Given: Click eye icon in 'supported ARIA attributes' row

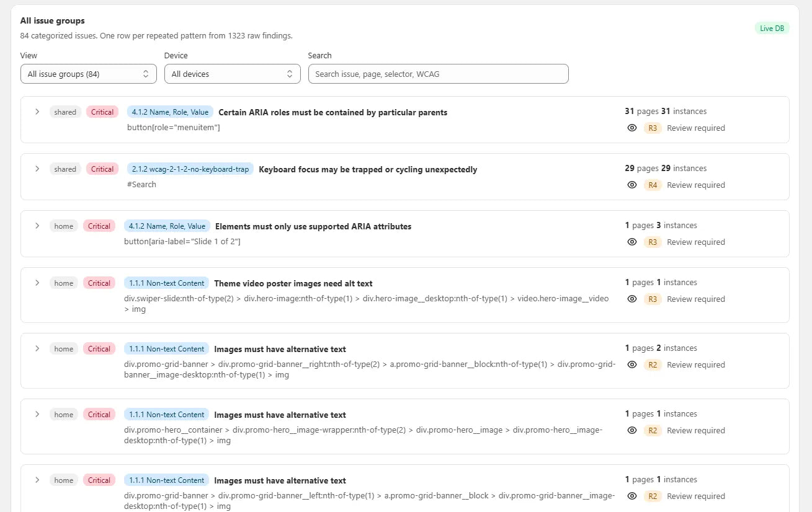Looking at the screenshot, I should 632,242.
